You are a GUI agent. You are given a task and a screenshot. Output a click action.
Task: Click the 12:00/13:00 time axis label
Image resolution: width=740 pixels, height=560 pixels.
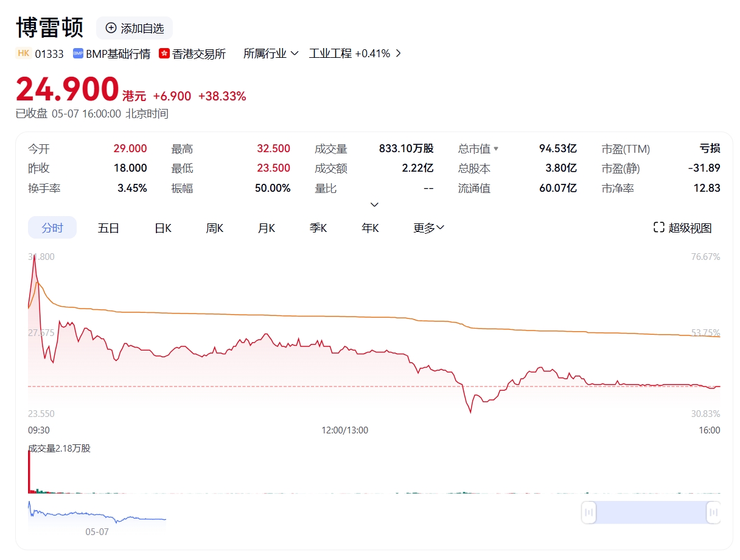pos(345,430)
